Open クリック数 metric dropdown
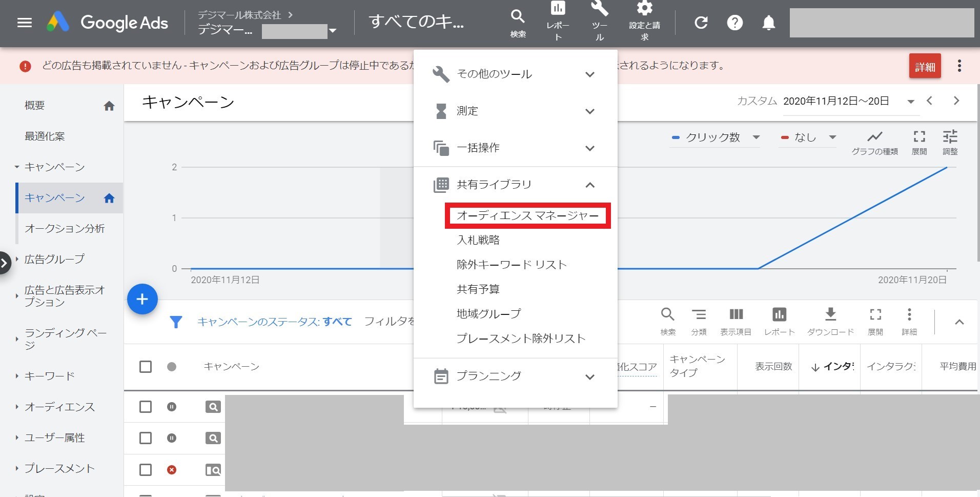Screen dimensions: 980x497 715,137
